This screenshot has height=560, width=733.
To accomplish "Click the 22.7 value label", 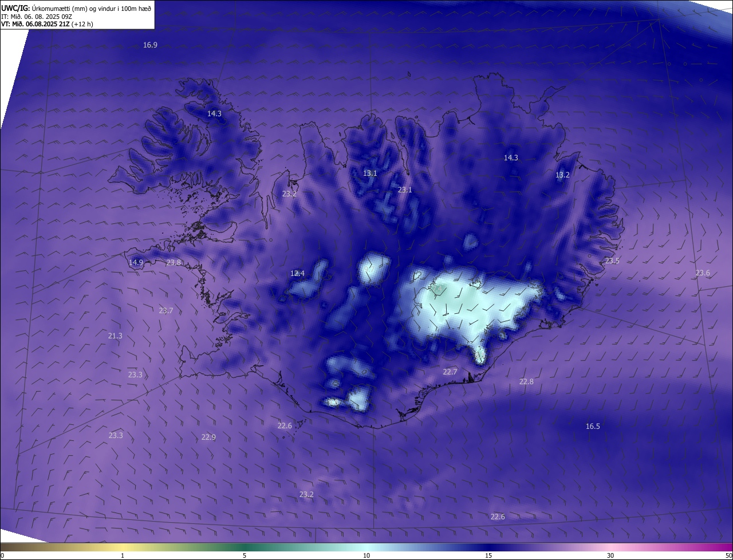I will 450,372.
